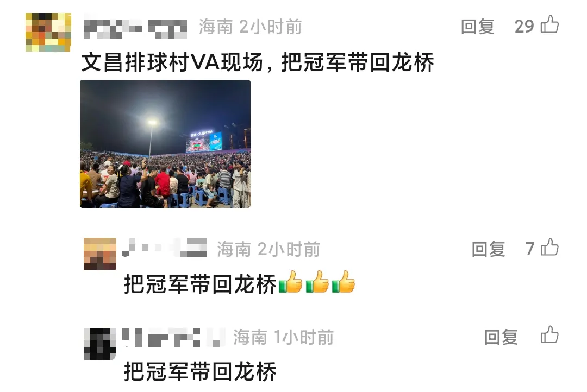Like the reply with 7 likes
The height and width of the screenshot is (392, 587).
click(x=549, y=247)
